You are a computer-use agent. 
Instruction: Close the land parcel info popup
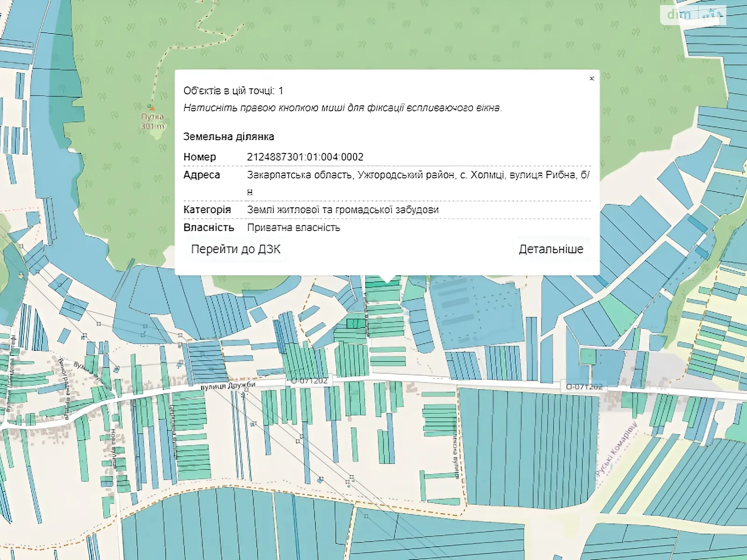coord(592,78)
